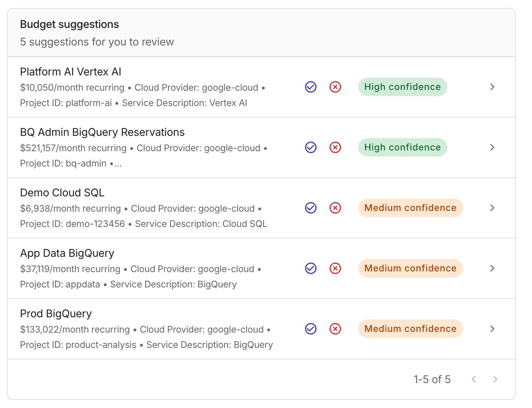Viewport: 532px width, 408px height.
Task: Click Medium confidence badge on Prod BigQuery
Action: click(411, 329)
